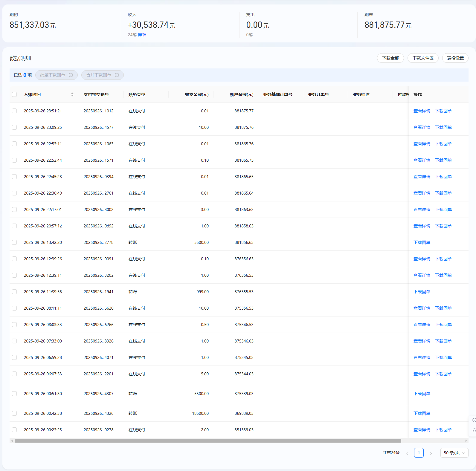Open 详细 link under income total
Viewport: 476px width, 471px height.
pos(142,35)
